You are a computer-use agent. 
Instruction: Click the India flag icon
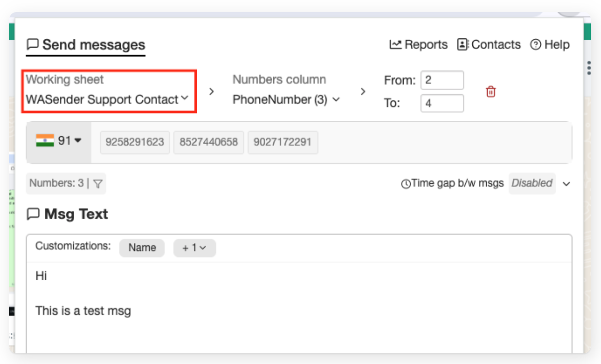(x=45, y=140)
